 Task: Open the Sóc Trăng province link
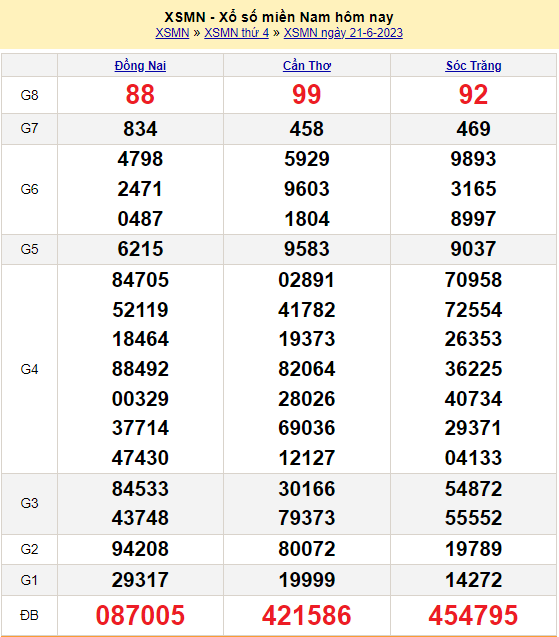[x=473, y=65]
